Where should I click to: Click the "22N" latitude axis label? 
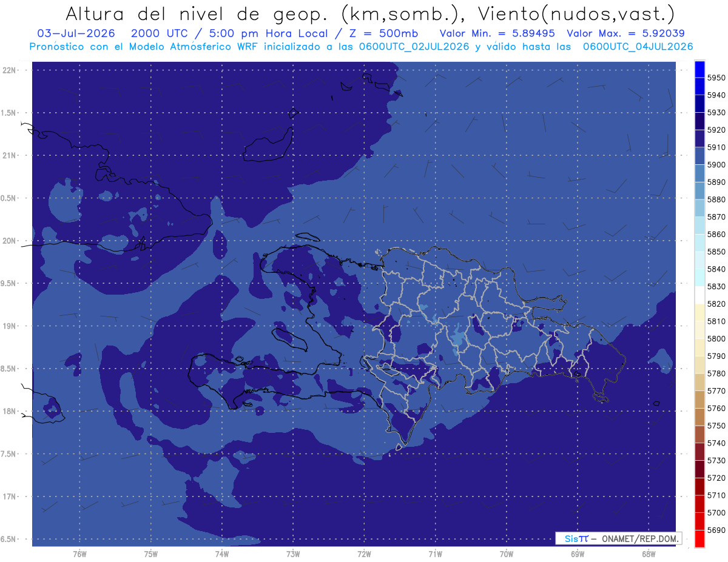tap(10, 70)
